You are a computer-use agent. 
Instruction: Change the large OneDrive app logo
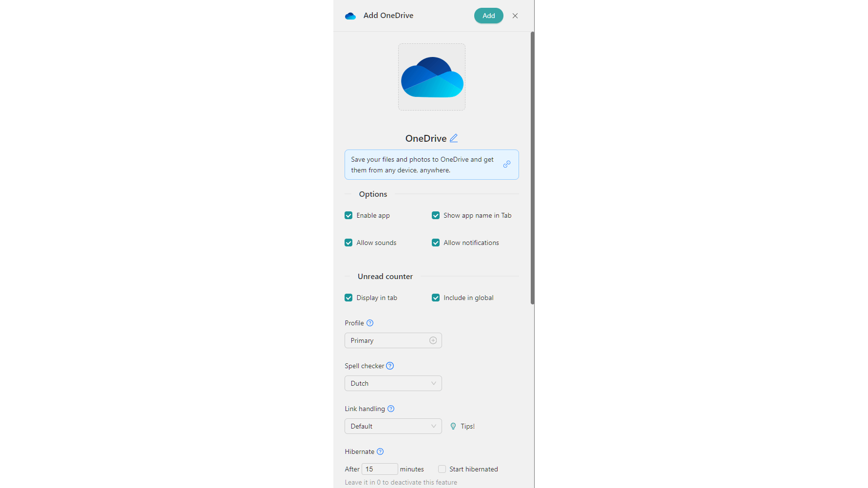pos(432,77)
